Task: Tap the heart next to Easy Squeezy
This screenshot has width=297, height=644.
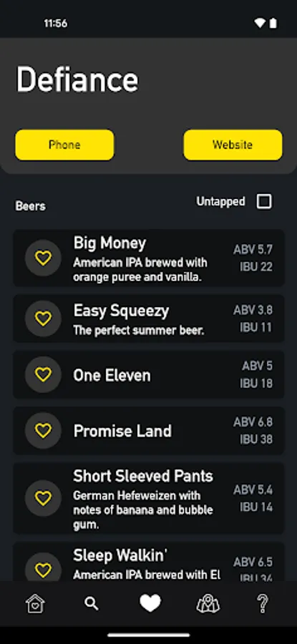Action: pos(43,318)
